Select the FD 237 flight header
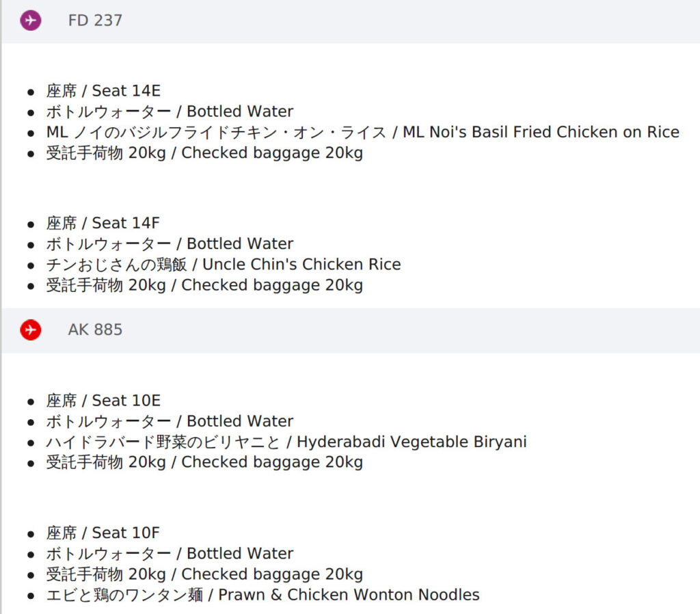700x614 pixels. coord(351,21)
